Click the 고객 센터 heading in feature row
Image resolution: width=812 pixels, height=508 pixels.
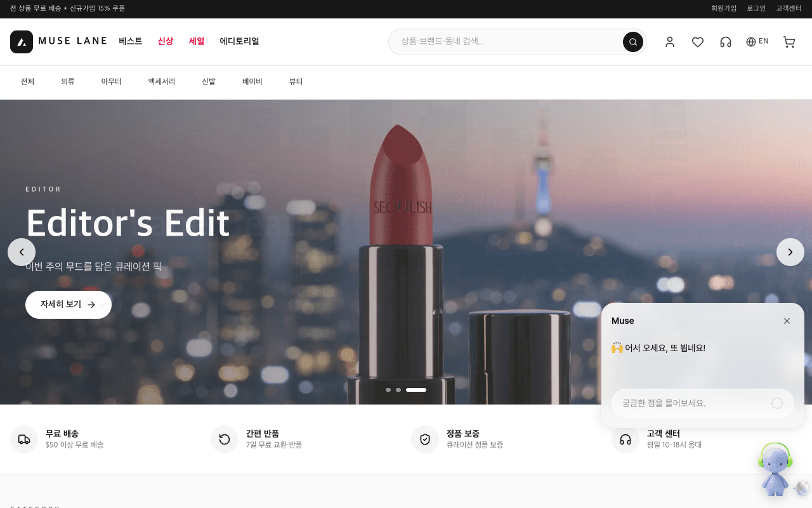[664, 434]
